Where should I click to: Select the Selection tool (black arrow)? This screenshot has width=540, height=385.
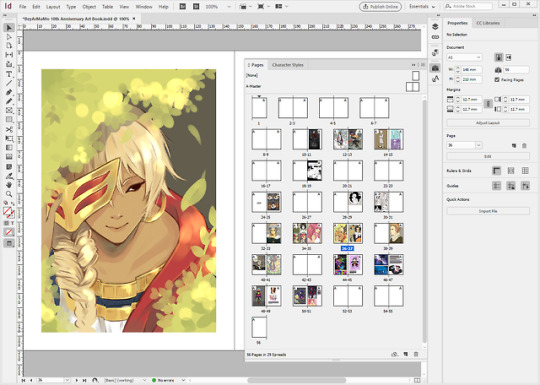pos(9,28)
